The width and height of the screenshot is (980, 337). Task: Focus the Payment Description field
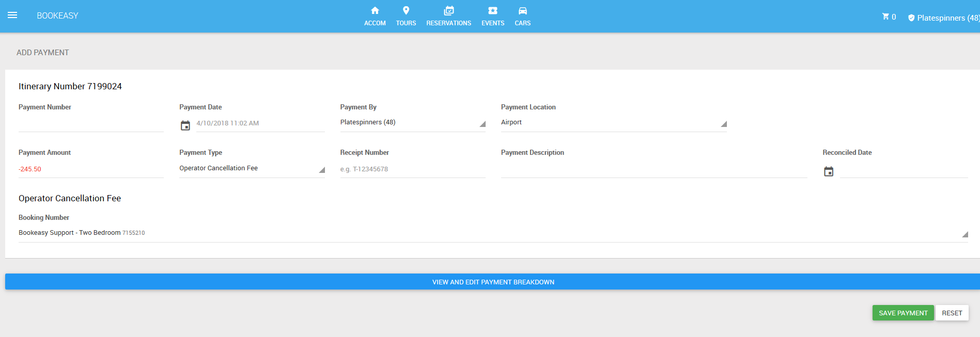[x=654, y=169]
